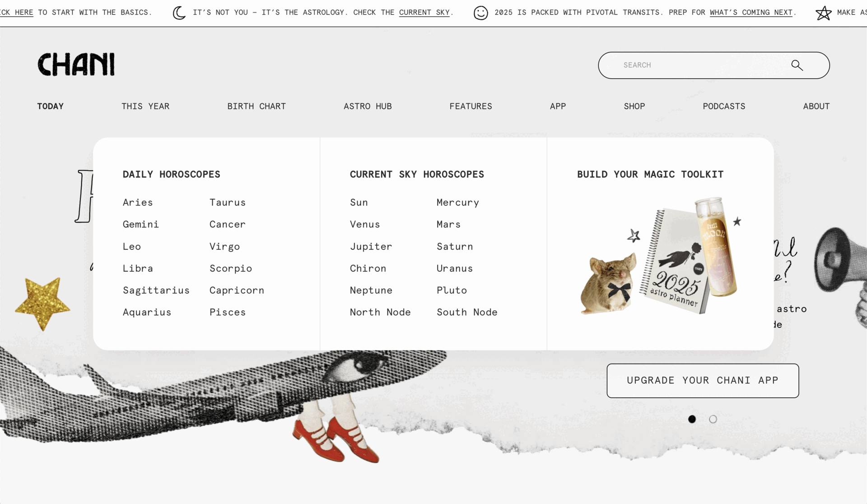Viewport: 867px width, 504px height.
Task: Click the crescent moon icon in banner
Action: (x=179, y=13)
